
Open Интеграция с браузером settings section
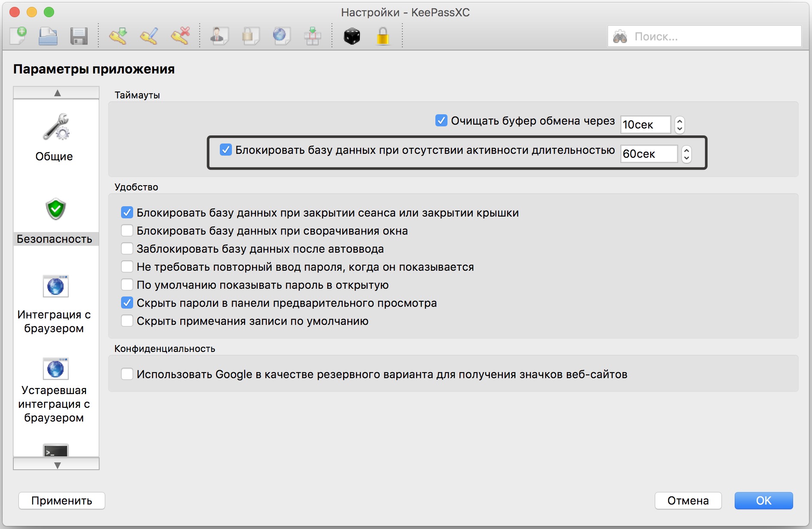(x=55, y=305)
